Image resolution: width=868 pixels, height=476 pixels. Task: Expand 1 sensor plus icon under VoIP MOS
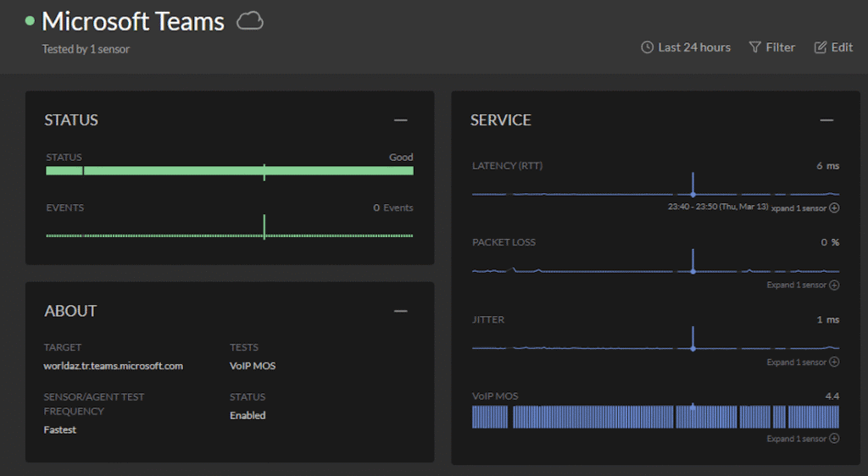coord(834,439)
